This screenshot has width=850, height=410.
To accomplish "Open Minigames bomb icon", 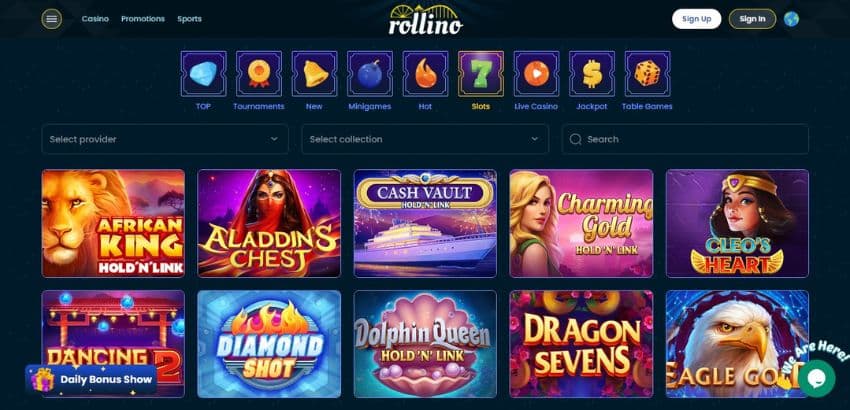I will pos(370,74).
